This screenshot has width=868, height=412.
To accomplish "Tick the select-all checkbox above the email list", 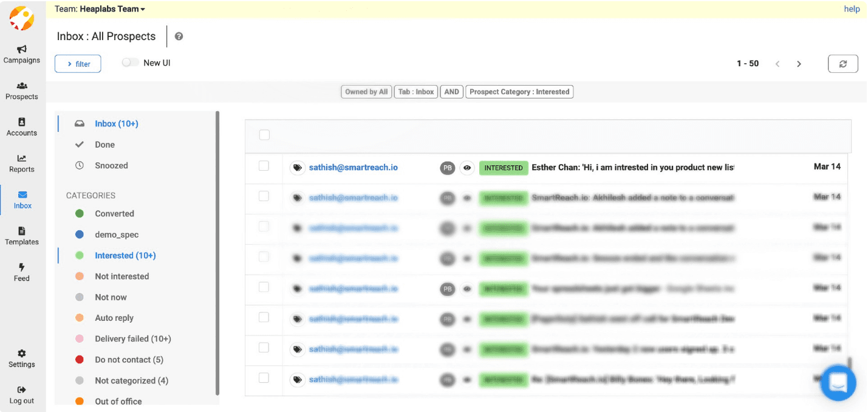I will tap(264, 135).
